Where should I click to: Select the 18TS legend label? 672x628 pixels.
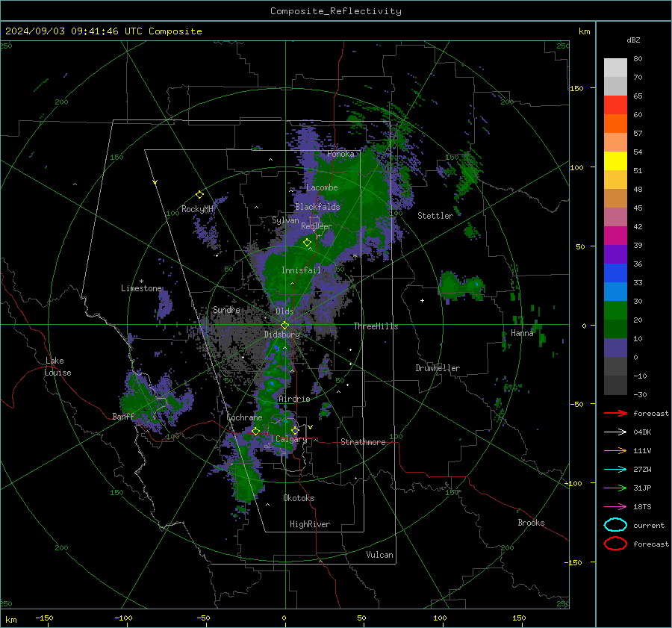click(x=642, y=507)
